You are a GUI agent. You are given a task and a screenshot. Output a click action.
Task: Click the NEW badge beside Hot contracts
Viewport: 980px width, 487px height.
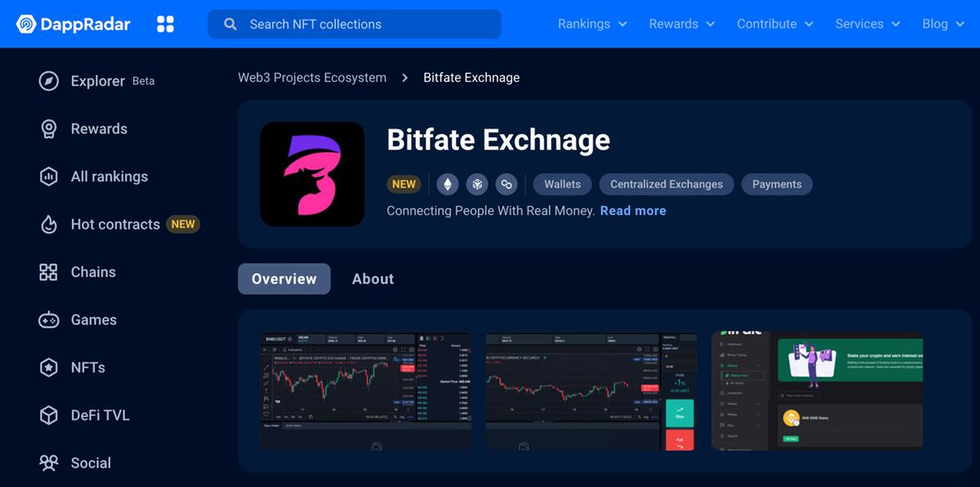tap(183, 224)
